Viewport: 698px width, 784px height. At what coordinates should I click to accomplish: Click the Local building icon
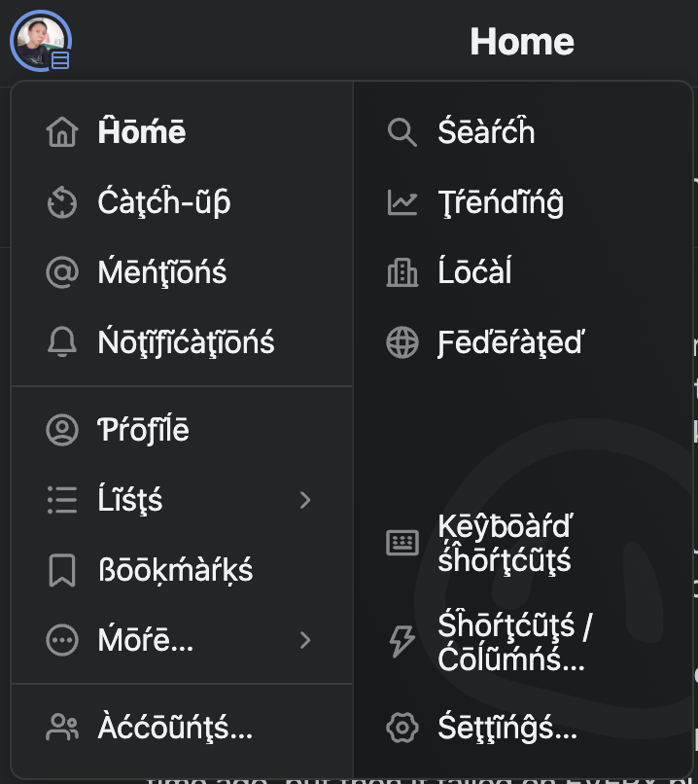point(402,272)
